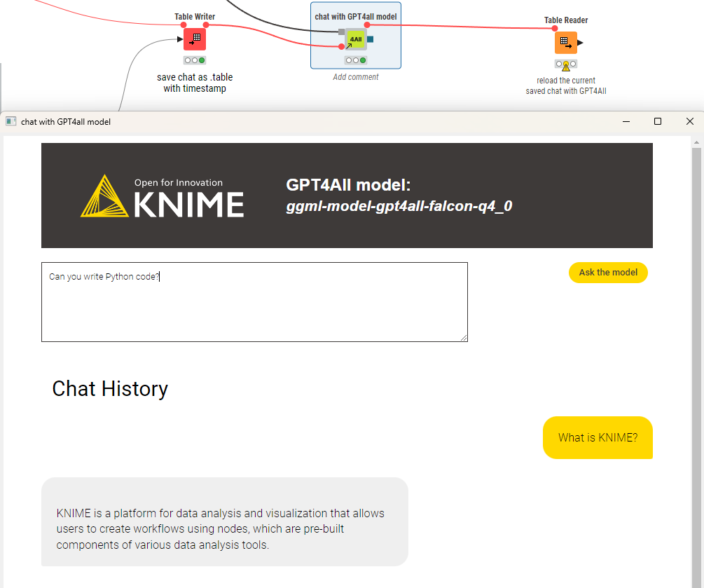Click the save chat as .table annotation
704x588 pixels.
pyautogui.click(x=194, y=83)
